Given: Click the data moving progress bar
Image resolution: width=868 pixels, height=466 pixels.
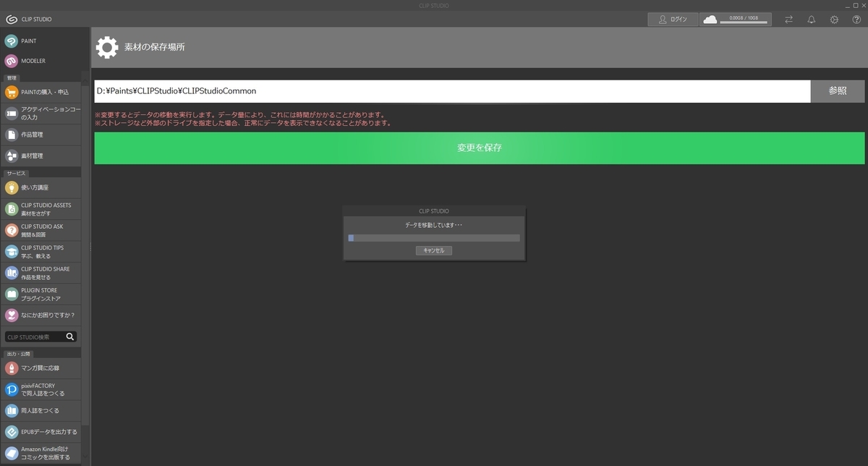Looking at the screenshot, I should point(434,237).
